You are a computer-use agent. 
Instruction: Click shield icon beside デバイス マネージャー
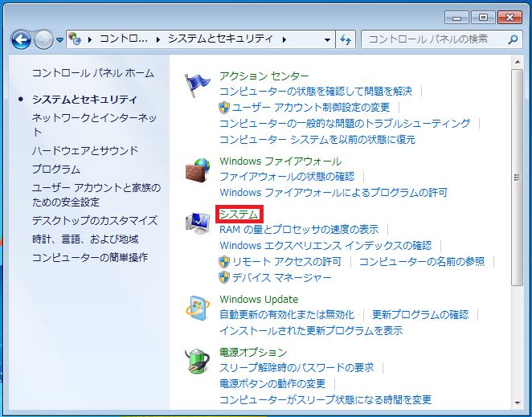224,277
